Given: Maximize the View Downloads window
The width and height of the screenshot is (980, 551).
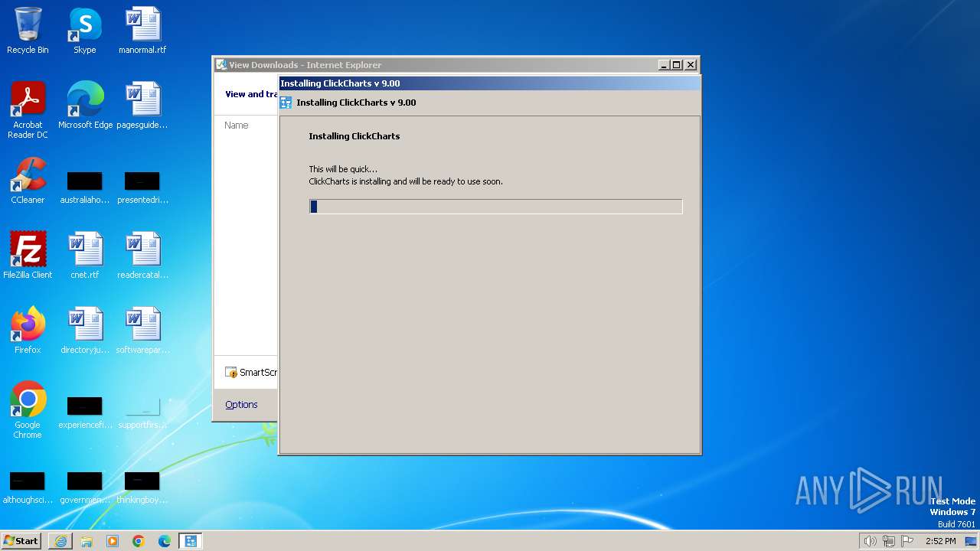Looking at the screenshot, I should coord(677,65).
